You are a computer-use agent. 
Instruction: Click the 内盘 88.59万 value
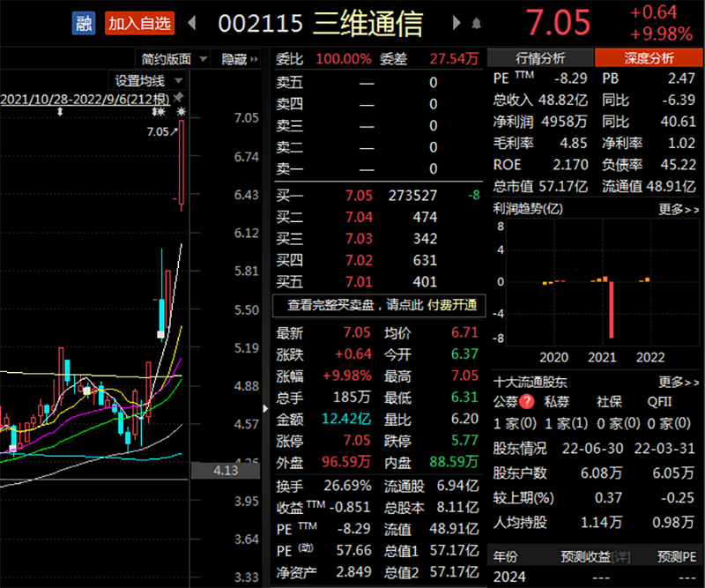click(x=454, y=462)
